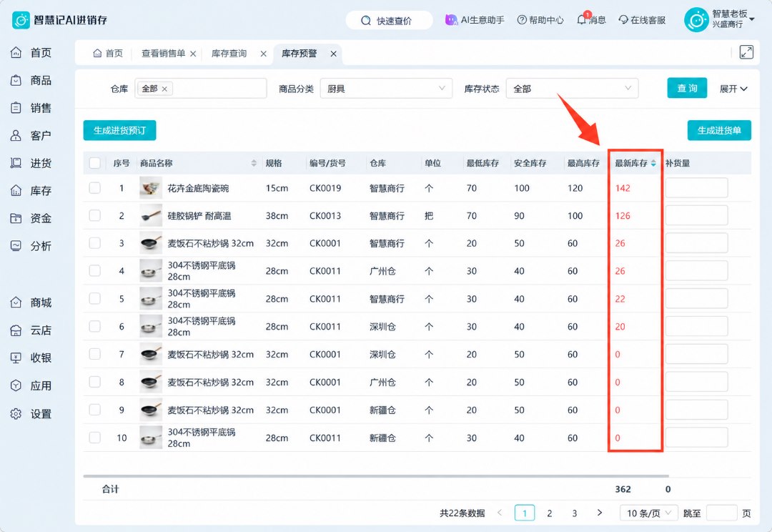This screenshot has width=772, height=532.
Task: Open 库存 inventory icon in sidebar
Action: tap(16, 191)
